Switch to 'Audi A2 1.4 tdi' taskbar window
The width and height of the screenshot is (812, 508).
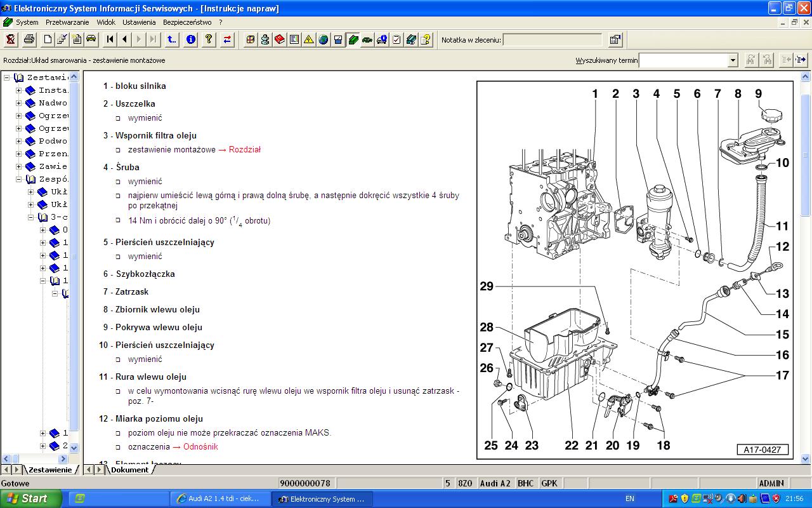219,498
